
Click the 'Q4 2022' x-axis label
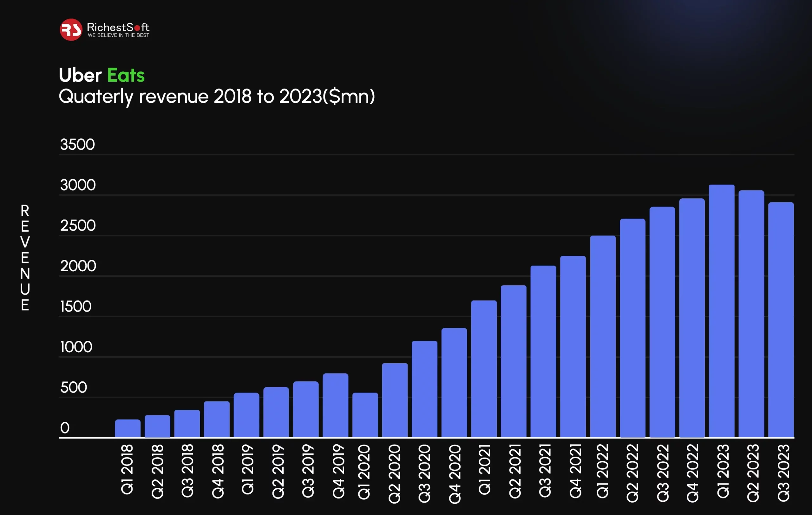tap(693, 473)
